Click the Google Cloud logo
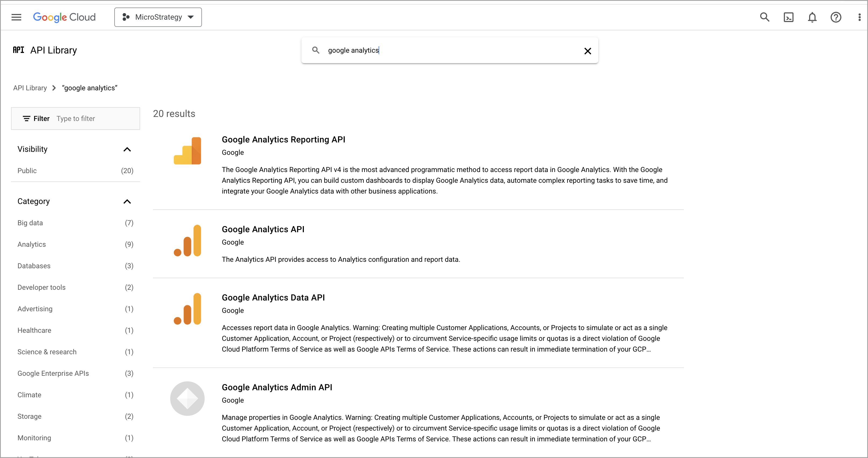Screen dimensions: 868x458 (x=64, y=17)
